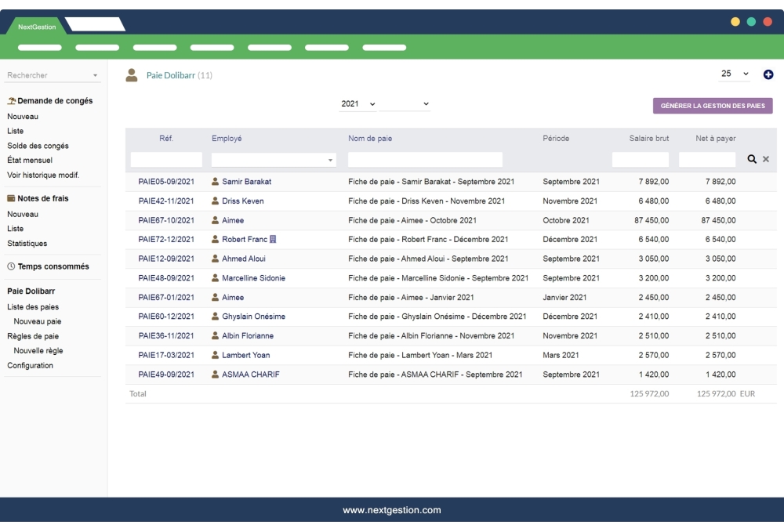784x532 pixels.
Task: Click the plus icon to add new payroll
Action: pos(768,74)
